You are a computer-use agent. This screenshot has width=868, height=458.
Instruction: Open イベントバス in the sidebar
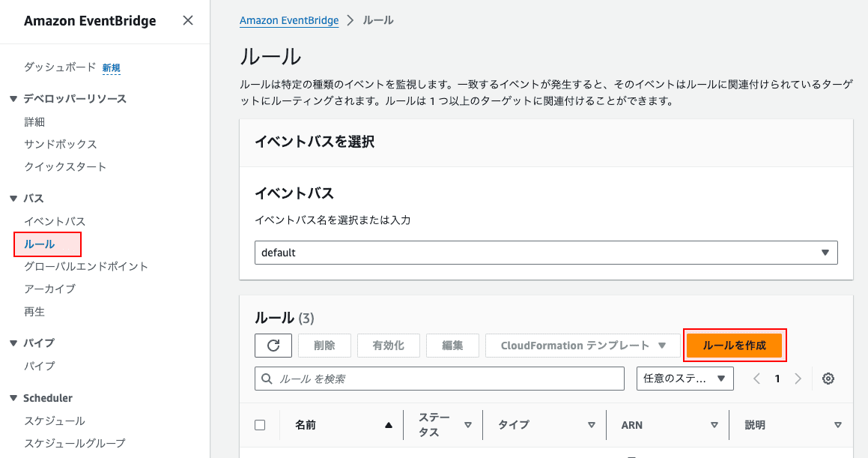(x=54, y=222)
